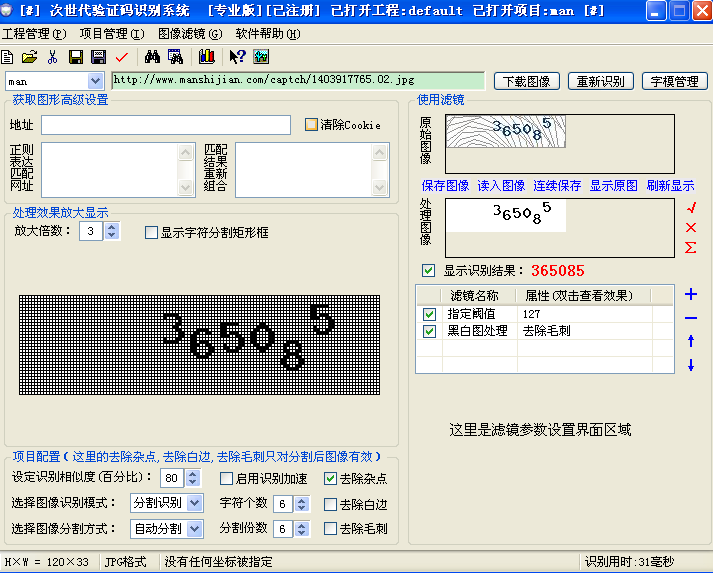Screen dimensions: 713x573
Task: Click the 保存图像 link
Action: click(x=445, y=185)
